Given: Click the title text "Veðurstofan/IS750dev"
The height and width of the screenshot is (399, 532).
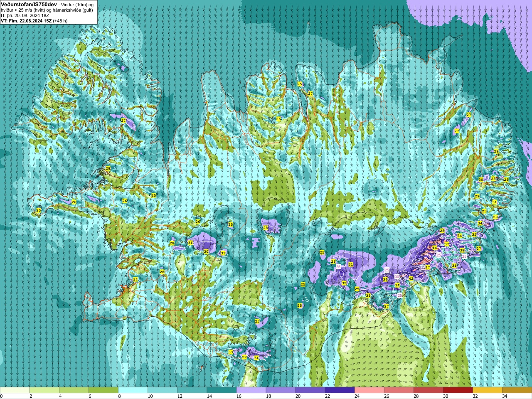Looking at the screenshot, I should (29, 4).
